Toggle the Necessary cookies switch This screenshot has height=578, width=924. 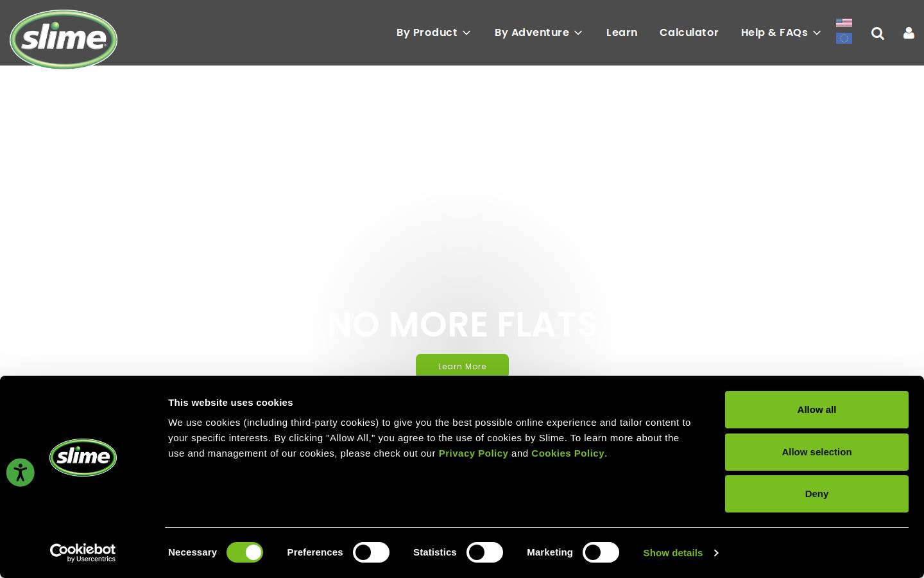pyautogui.click(x=244, y=552)
